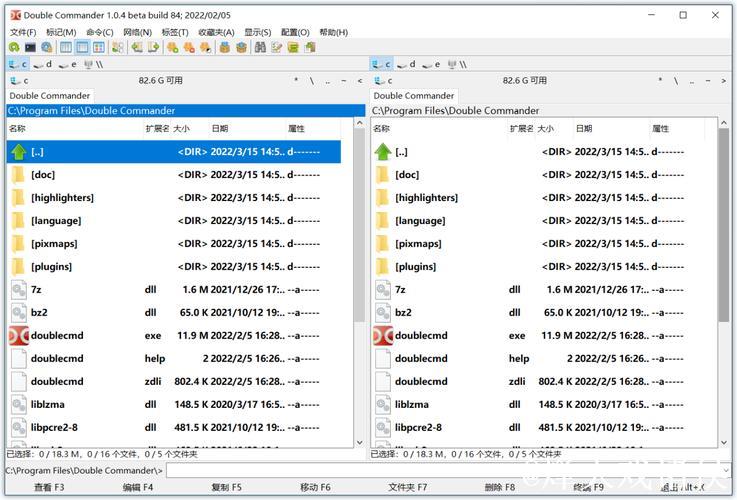
Task: Open Search with the binoculars icon
Action: pos(260,47)
